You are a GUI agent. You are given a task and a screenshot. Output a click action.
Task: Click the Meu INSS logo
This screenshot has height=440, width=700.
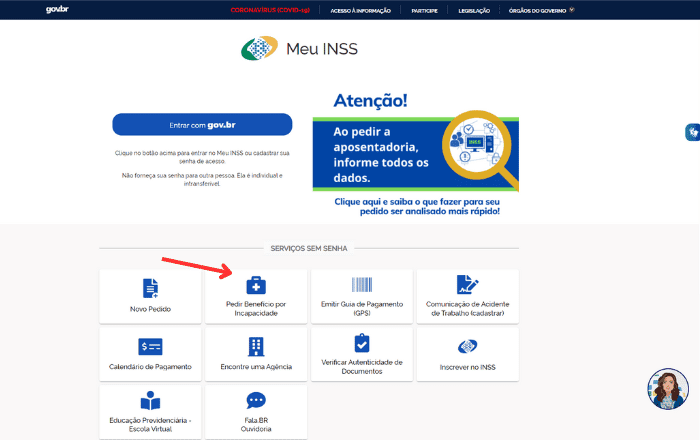[x=300, y=48]
